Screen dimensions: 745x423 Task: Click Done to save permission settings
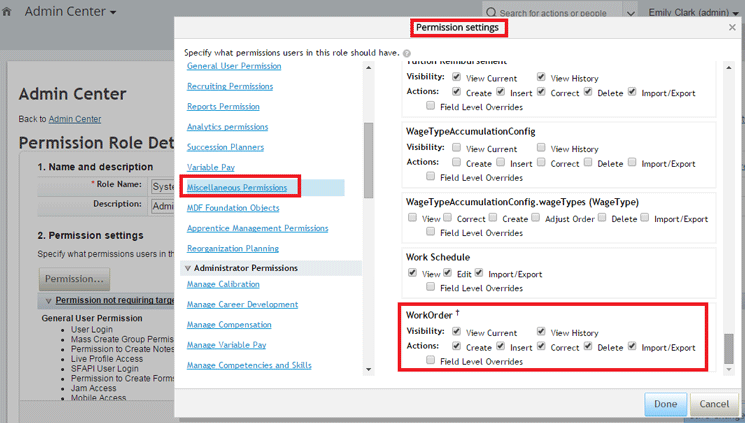[x=665, y=404]
